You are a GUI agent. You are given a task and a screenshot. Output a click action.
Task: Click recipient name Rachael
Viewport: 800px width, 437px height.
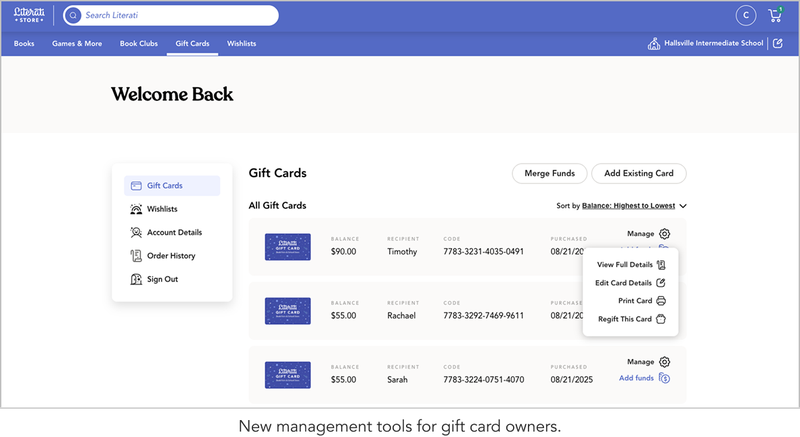click(402, 316)
